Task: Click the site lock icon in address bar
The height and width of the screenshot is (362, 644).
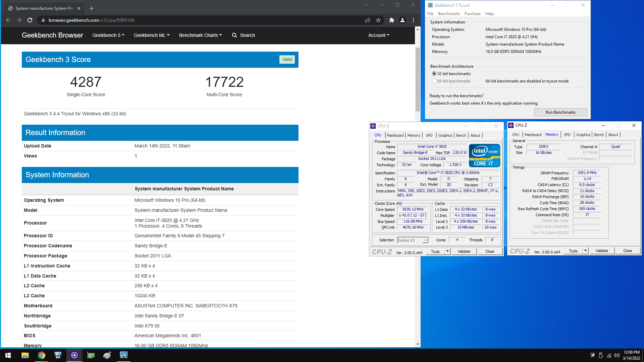Action: point(43,20)
